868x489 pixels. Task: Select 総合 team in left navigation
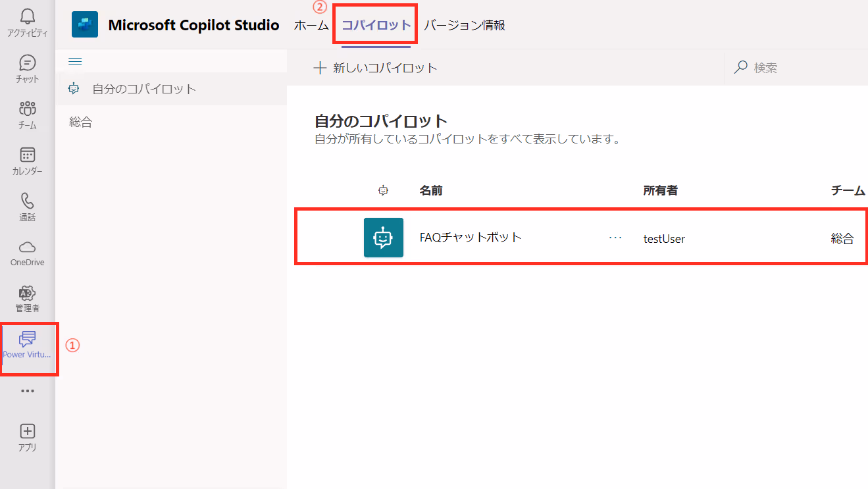click(81, 122)
